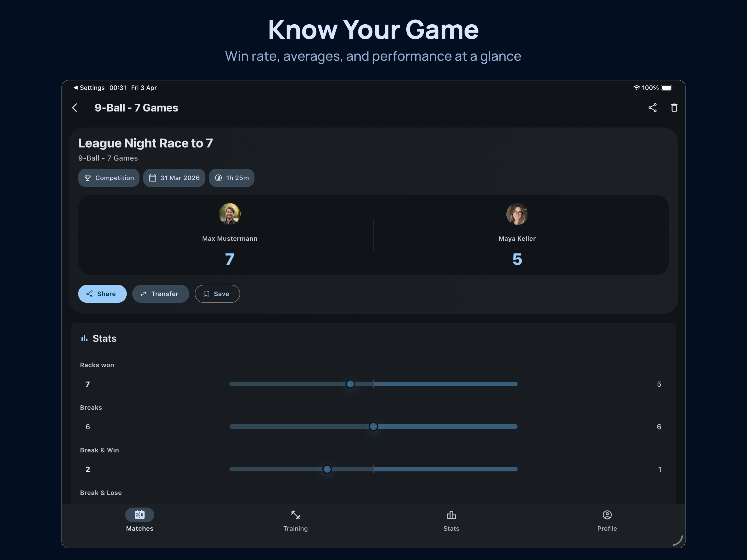747x560 pixels.
Task: Click the Break & Win label
Action: 99,450
